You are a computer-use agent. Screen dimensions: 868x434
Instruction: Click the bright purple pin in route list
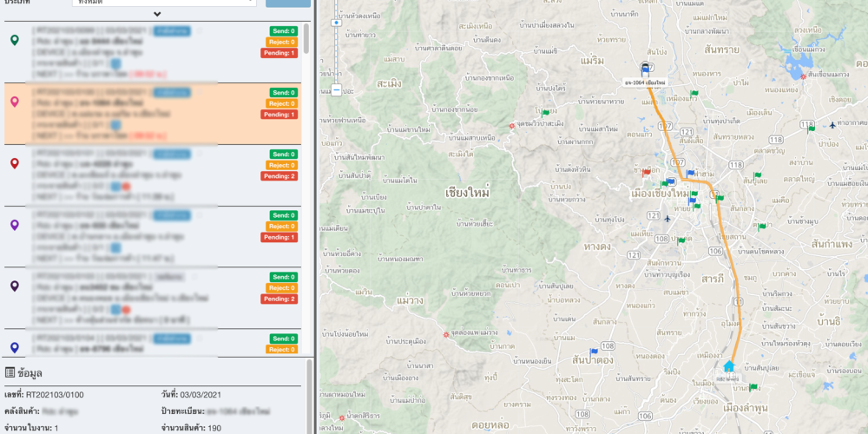click(x=14, y=225)
